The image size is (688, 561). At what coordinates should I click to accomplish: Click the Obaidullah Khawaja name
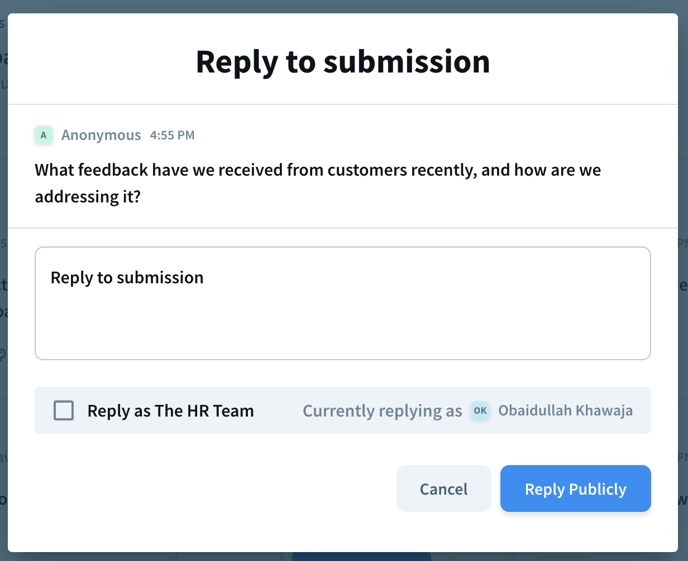click(565, 411)
